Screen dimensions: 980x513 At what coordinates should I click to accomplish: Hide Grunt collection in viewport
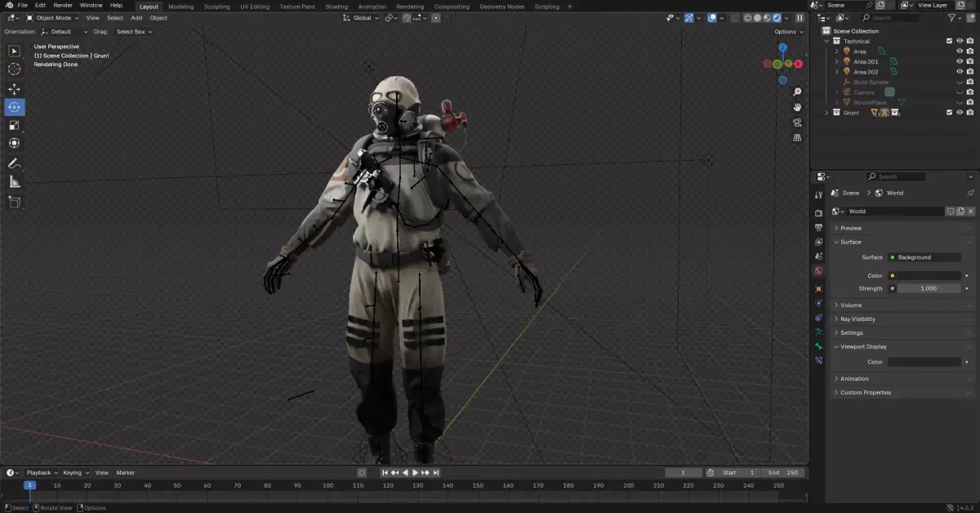point(960,113)
